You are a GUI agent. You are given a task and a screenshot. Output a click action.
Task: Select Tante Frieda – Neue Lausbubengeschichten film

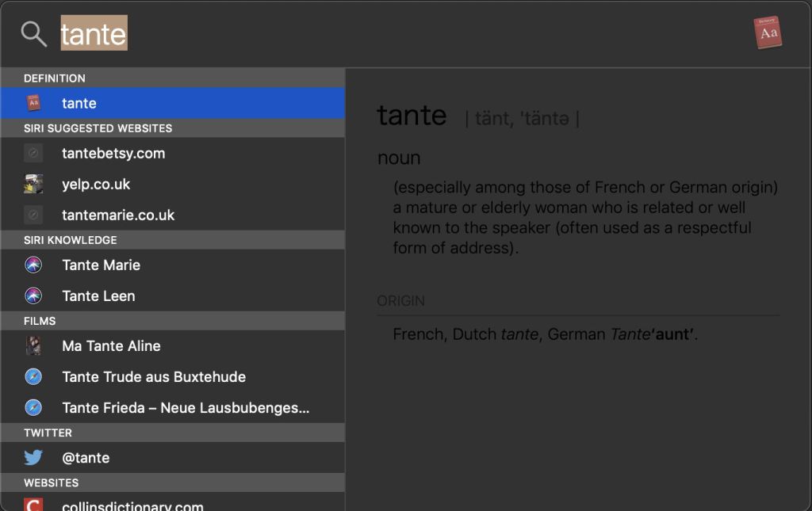pos(186,408)
